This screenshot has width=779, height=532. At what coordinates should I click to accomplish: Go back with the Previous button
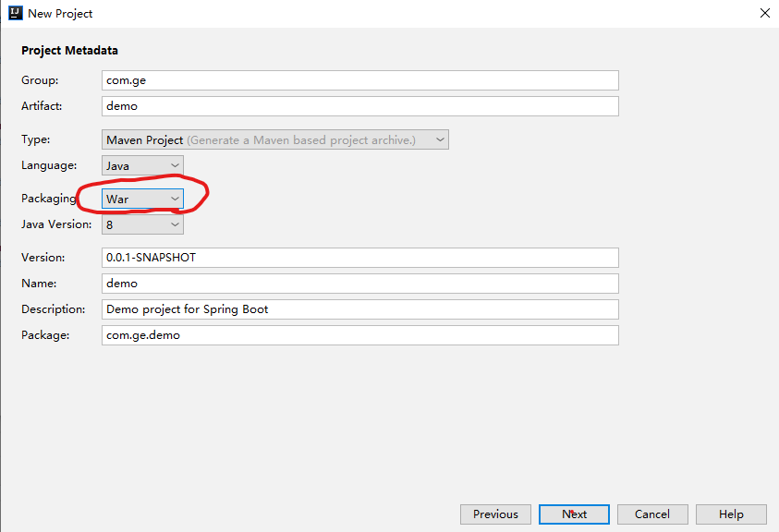[495, 514]
